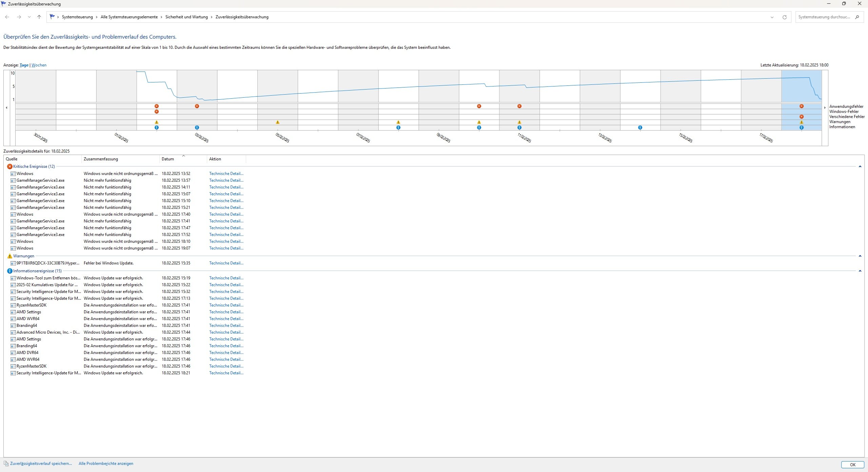Click application error icon on 18.02.2025 column
Viewport: 868px width, 472px height.
tap(801, 106)
